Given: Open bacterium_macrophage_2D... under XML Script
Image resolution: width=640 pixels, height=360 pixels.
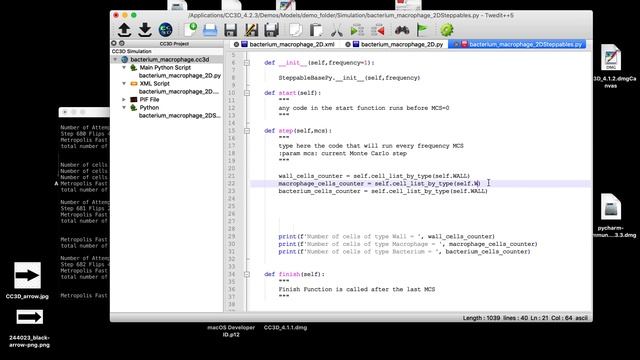Looking at the screenshot, I should tap(178, 91).
